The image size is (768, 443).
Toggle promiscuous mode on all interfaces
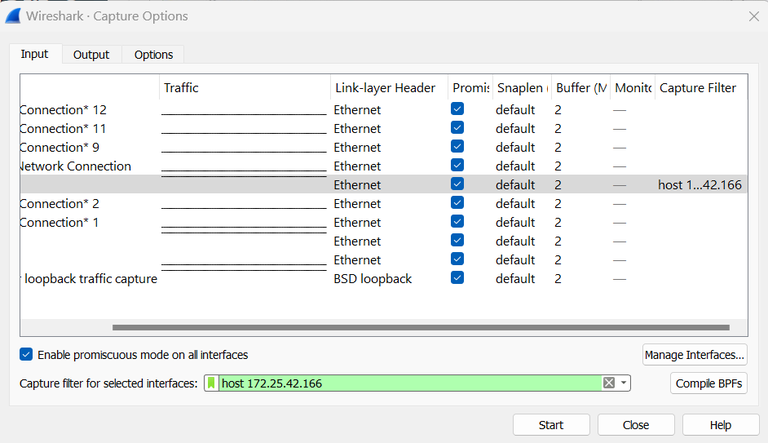tap(27, 355)
